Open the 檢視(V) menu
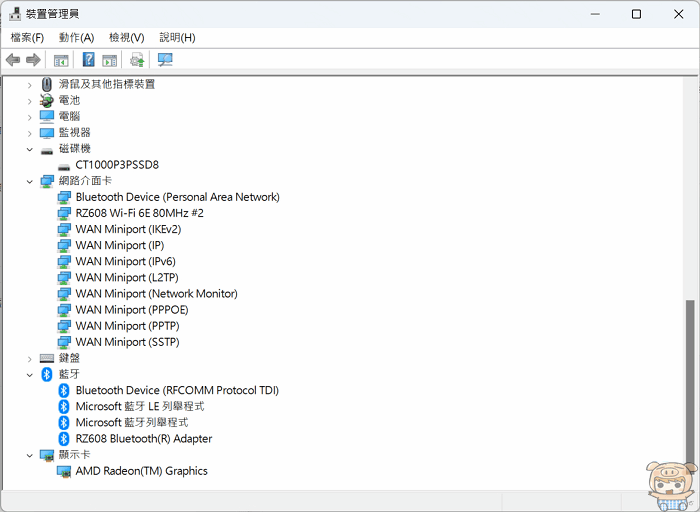The width and height of the screenshot is (700, 512). [x=127, y=37]
